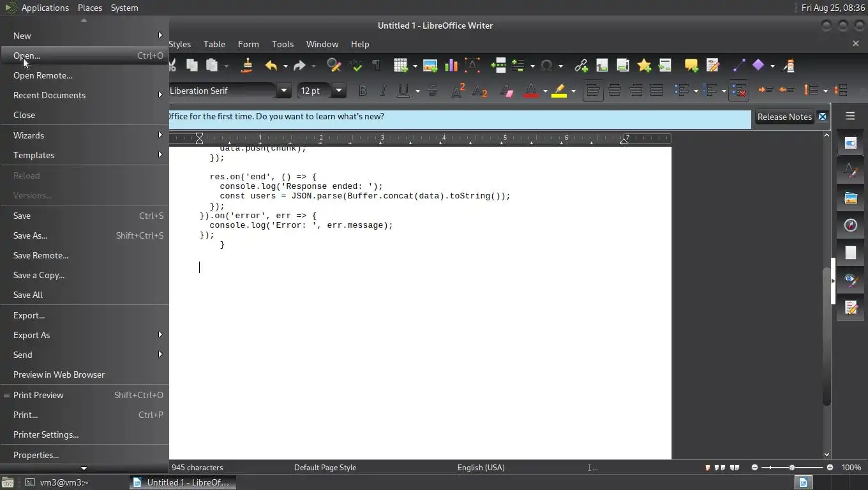Apply yellow highlighting color swatch
This screenshot has height=490, width=868.
(559, 91)
